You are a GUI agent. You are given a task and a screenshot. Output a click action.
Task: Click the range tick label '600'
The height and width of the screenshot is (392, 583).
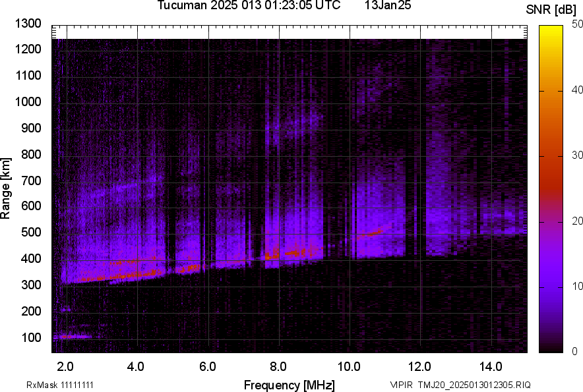coord(31,206)
